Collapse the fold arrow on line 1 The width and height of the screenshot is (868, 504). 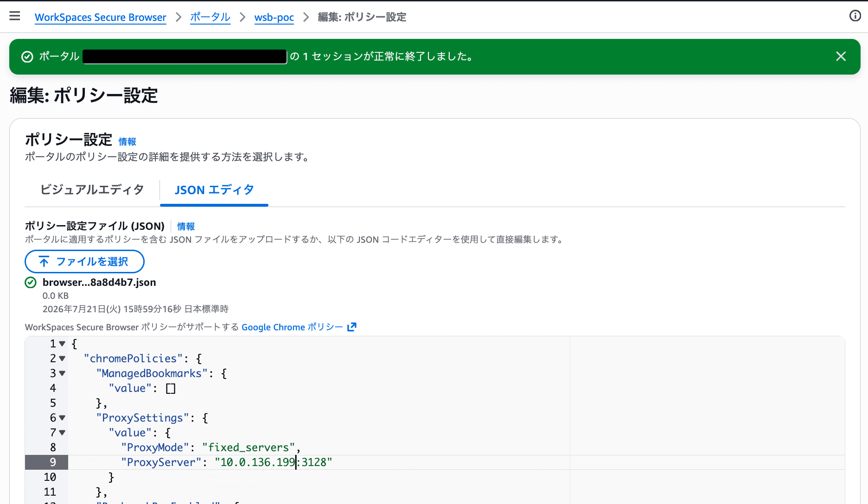62,344
